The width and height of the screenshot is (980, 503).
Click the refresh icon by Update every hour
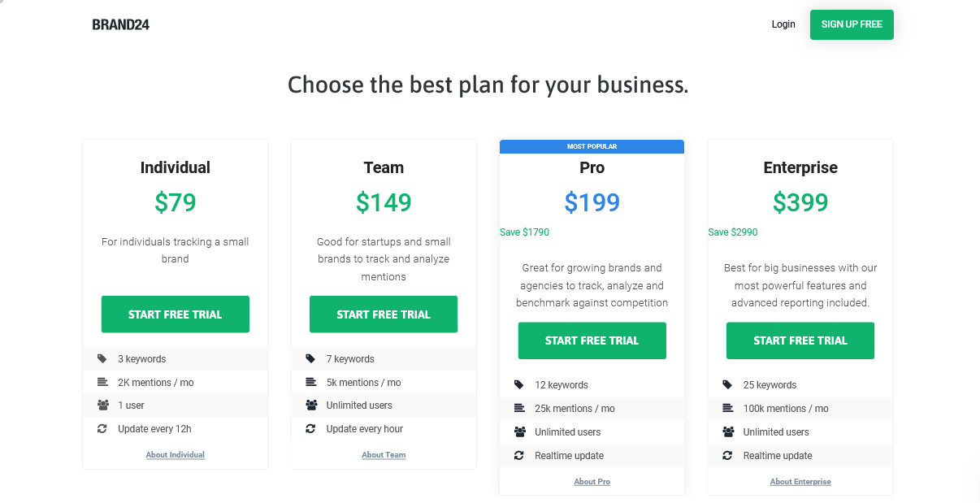click(x=310, y=428)
